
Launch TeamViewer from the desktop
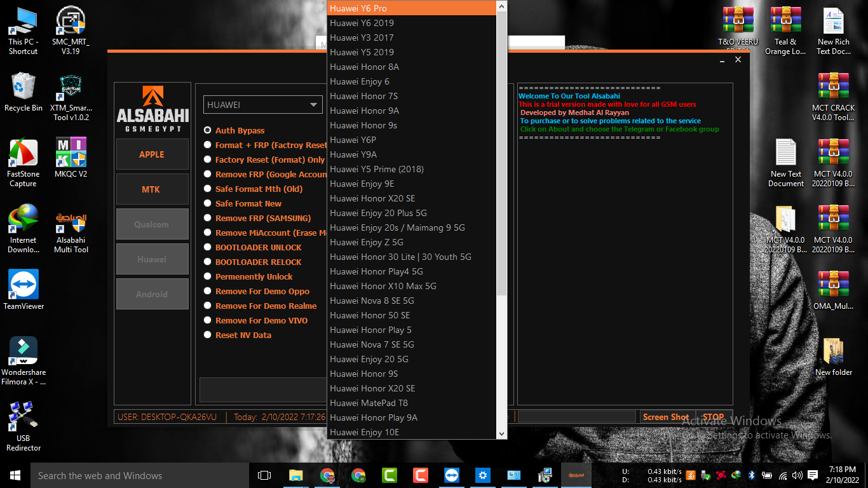[23, 290]
